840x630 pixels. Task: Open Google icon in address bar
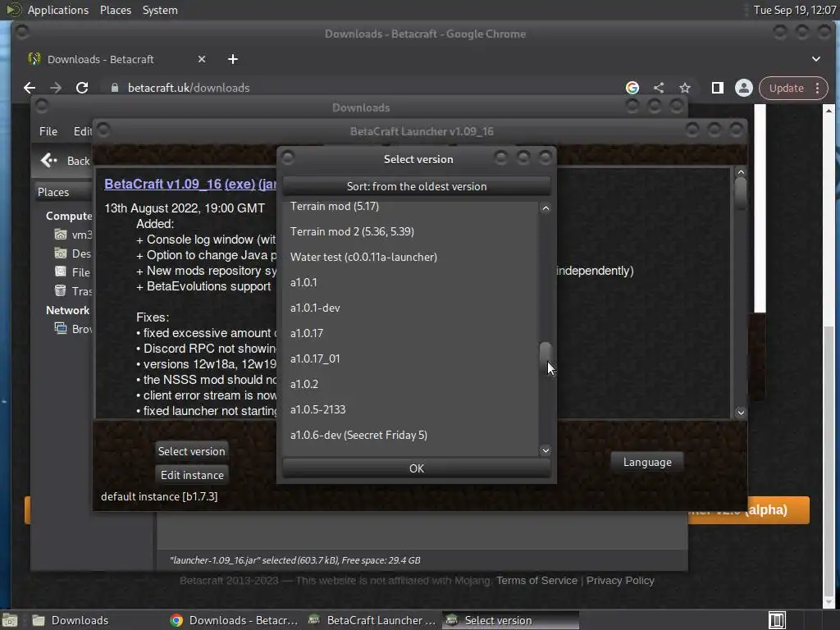point(632,88)
